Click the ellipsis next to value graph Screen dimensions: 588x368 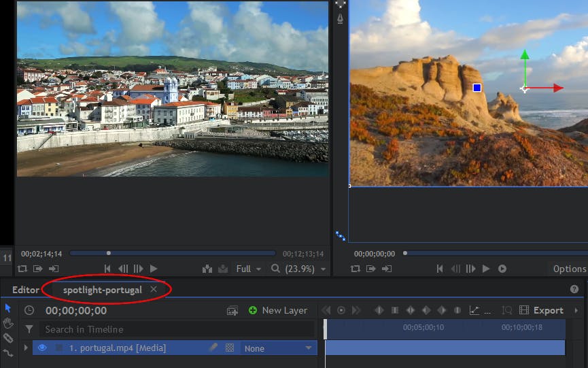click(487, 312)
